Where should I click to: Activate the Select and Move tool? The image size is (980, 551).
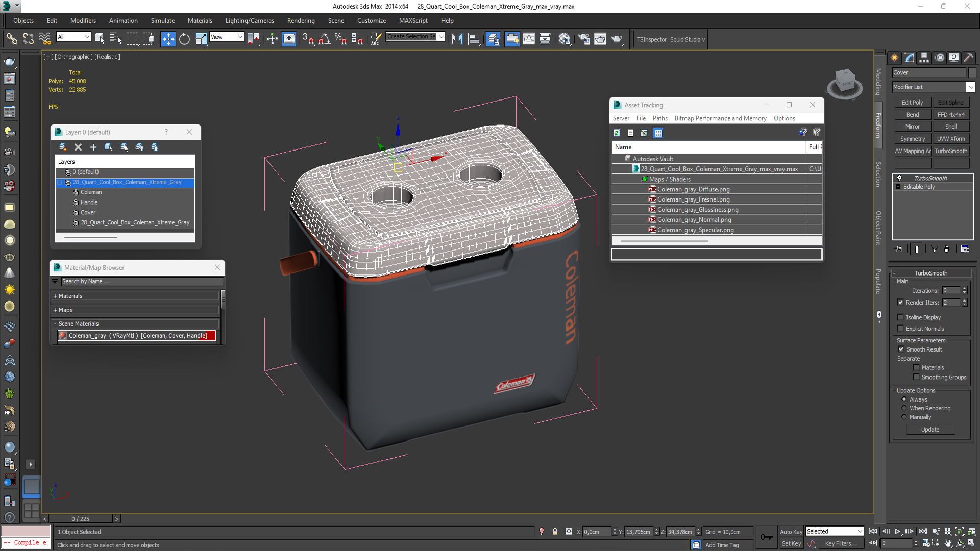click(x=168, y=39)
